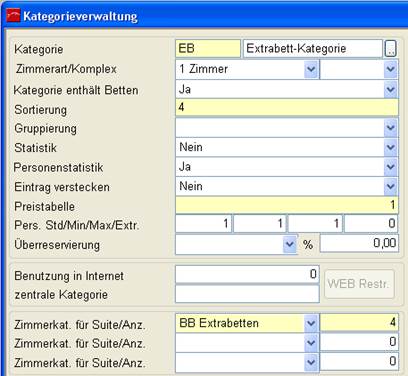Click the zentrale Kategorie field
Screen dimensions: 408x376
[247, 294]
